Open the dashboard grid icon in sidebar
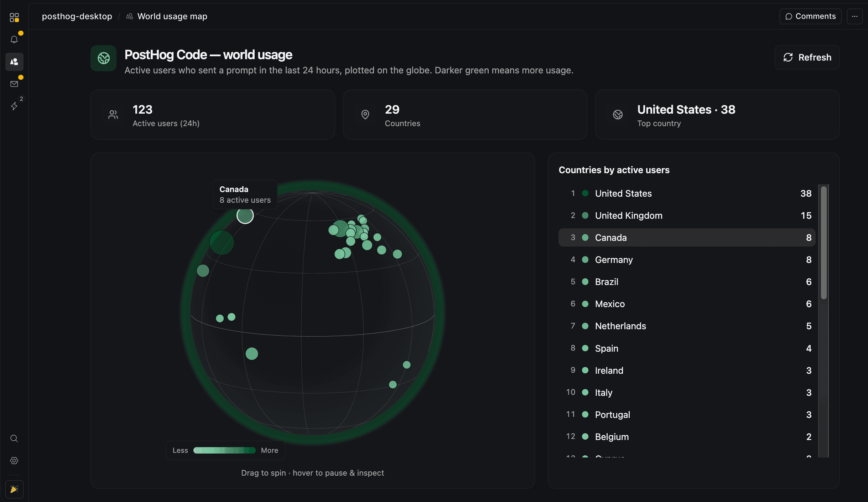868x502 pixels. (x=14, y=17)
